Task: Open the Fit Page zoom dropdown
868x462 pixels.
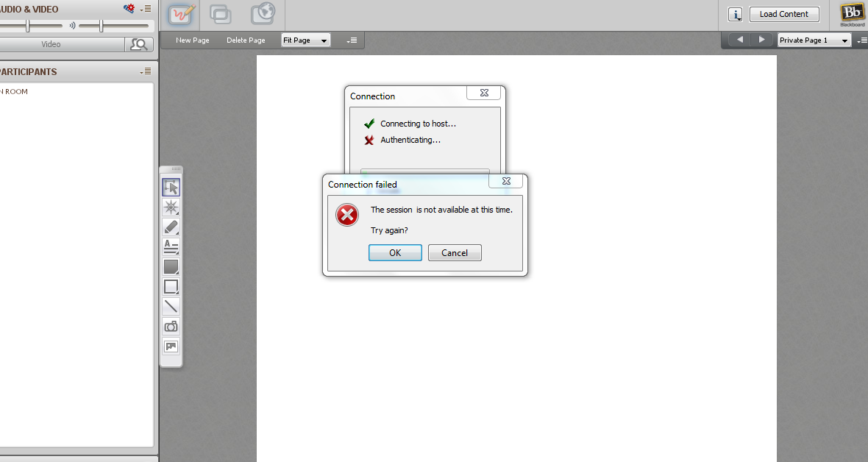Action: (x=305, y=40)
